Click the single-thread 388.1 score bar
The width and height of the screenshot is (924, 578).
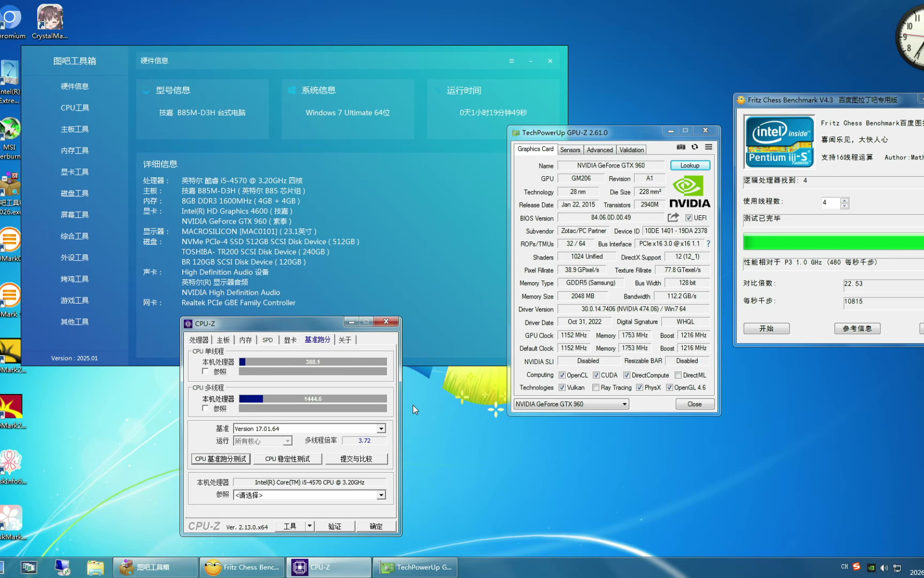point(313,362)
